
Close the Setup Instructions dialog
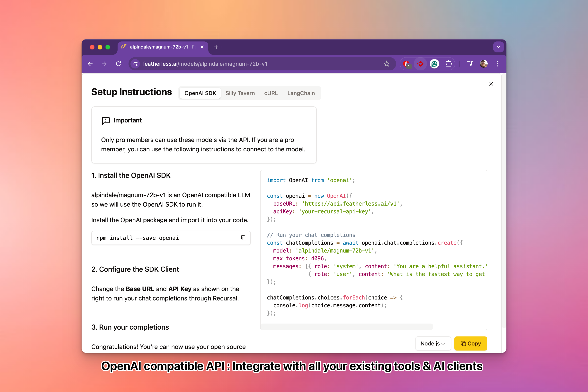click(x=491, y=84)
